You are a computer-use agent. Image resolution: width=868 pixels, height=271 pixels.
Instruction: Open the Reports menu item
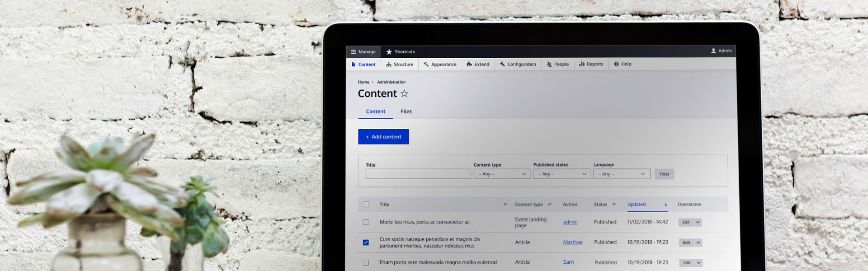point(591,64)
